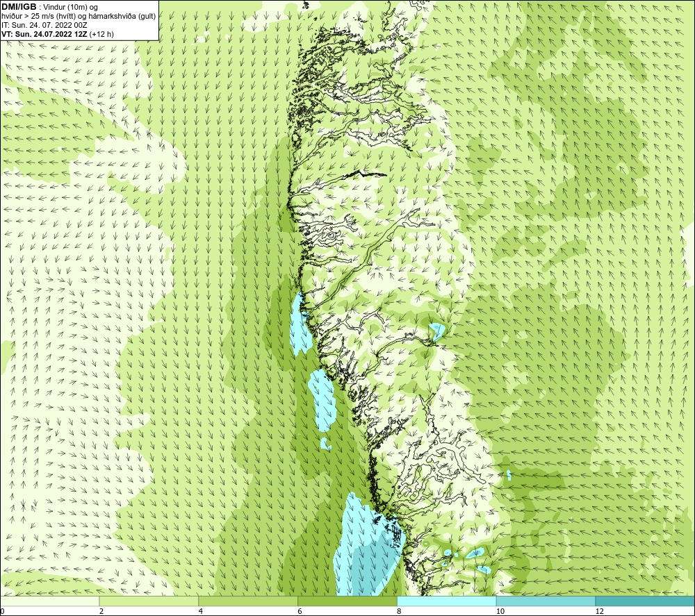Click the 10–12 m/s medium cyan bar segment

click(x=546, y=601)
